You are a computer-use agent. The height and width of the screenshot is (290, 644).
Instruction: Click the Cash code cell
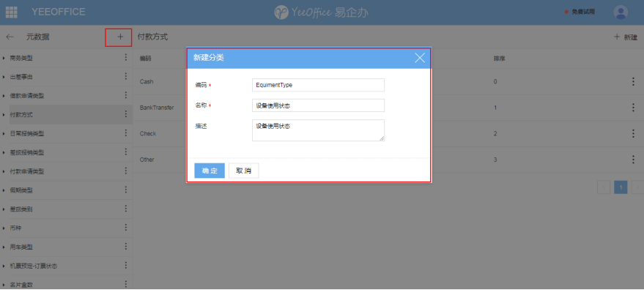[147, 82]
